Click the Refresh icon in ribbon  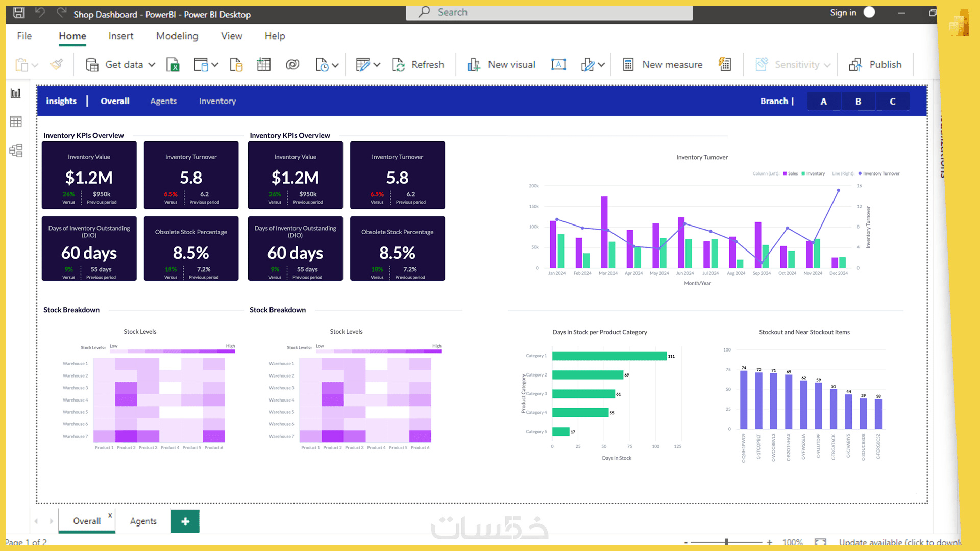398,65
